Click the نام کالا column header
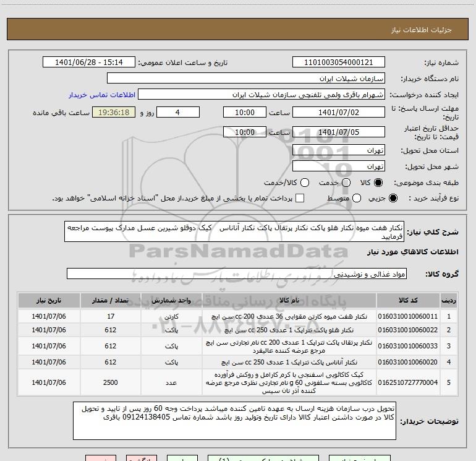The width and height of the screenshot is (476, 461). click(289, 300)
